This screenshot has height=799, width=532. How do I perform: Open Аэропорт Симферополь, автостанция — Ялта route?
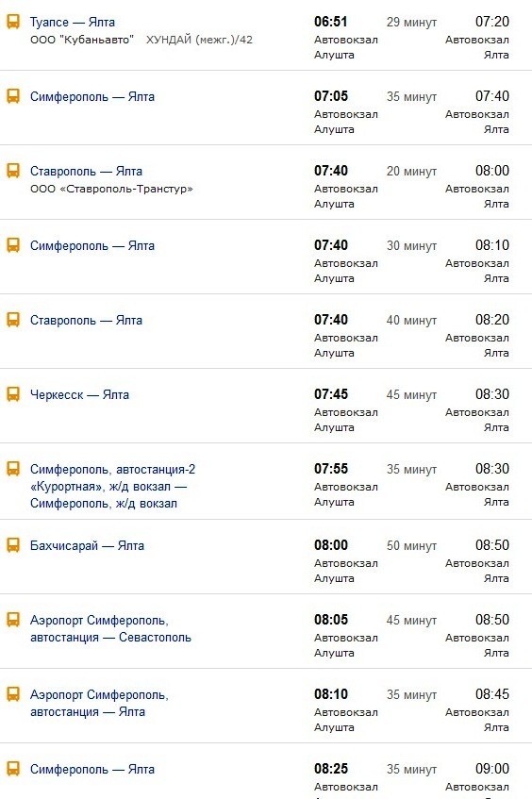(x=99, y=703)
